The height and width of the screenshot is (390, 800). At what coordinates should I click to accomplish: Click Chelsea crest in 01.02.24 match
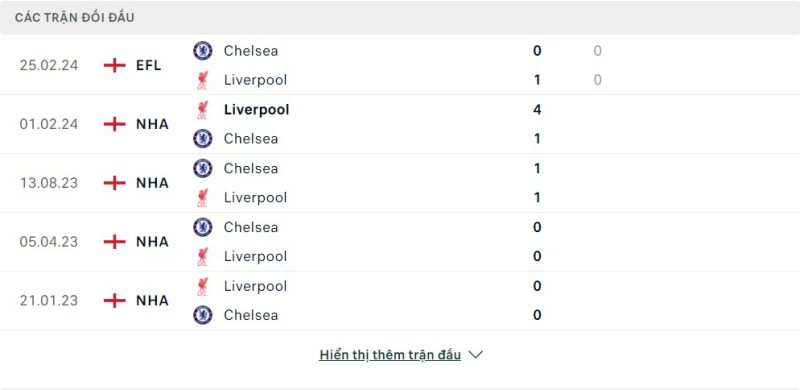tap(203, 138)
